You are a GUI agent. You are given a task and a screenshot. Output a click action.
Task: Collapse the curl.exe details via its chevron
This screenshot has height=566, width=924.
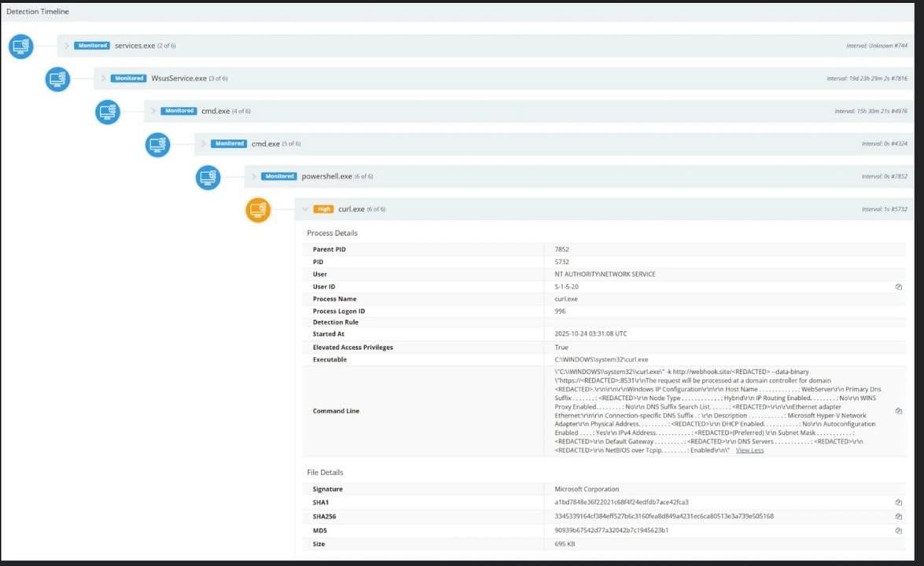(305, 208)
